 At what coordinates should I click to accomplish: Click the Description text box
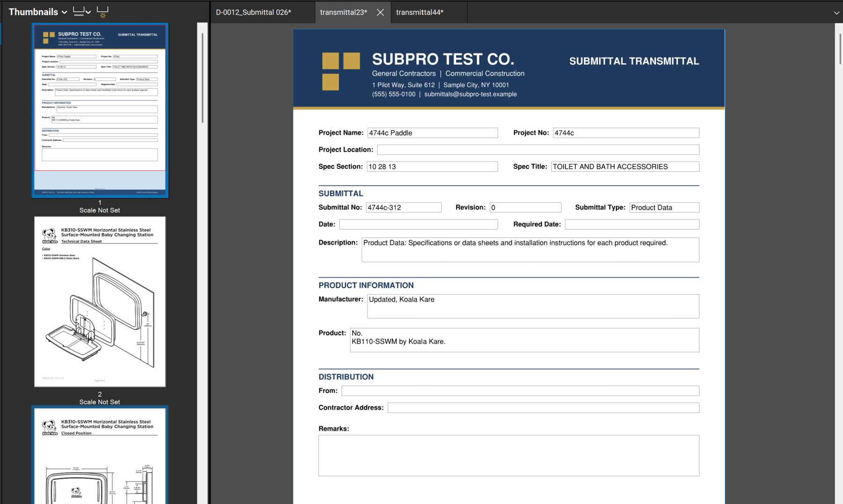click(x=530, y=250)
